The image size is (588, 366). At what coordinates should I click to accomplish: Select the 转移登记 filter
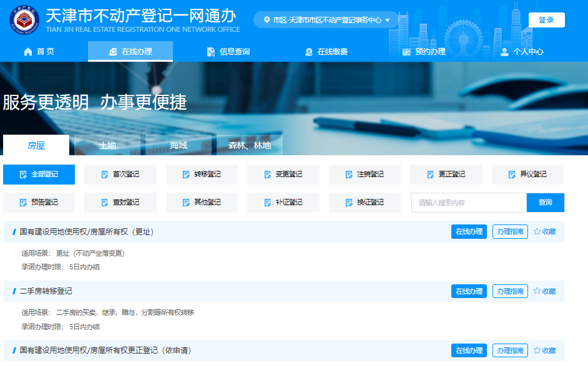coord(202,175)
